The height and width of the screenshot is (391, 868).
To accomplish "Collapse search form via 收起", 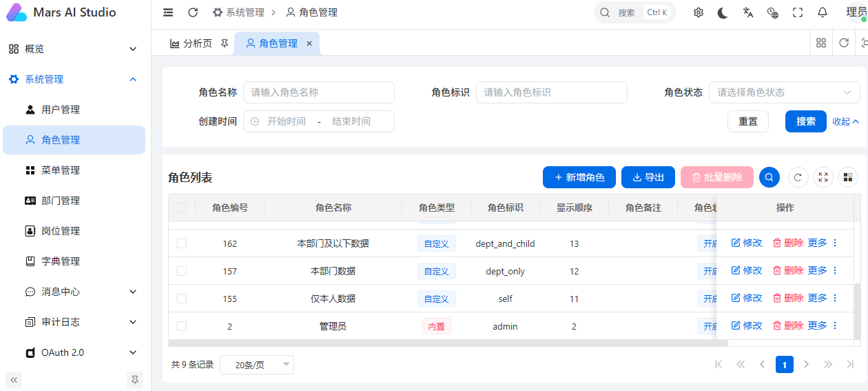I will tap(845, 121).
